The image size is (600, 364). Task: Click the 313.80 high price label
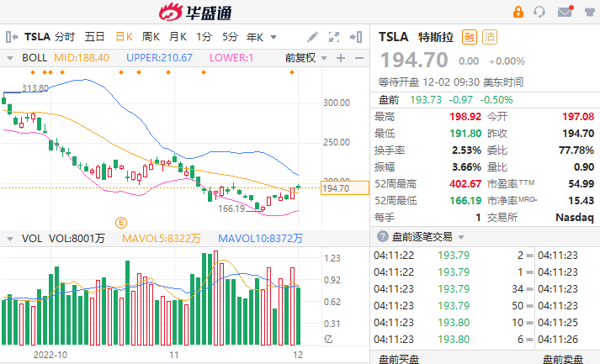35,88
